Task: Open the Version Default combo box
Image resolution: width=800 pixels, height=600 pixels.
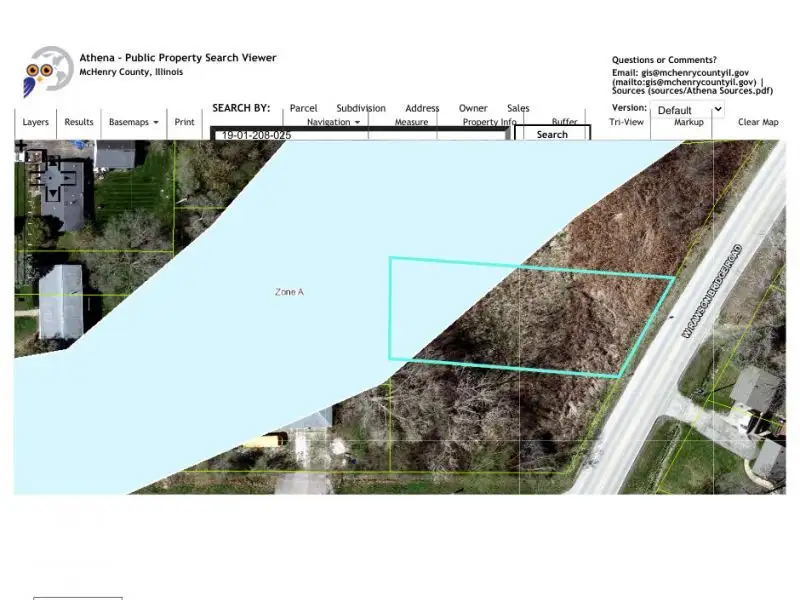Action: click(688, 110)
